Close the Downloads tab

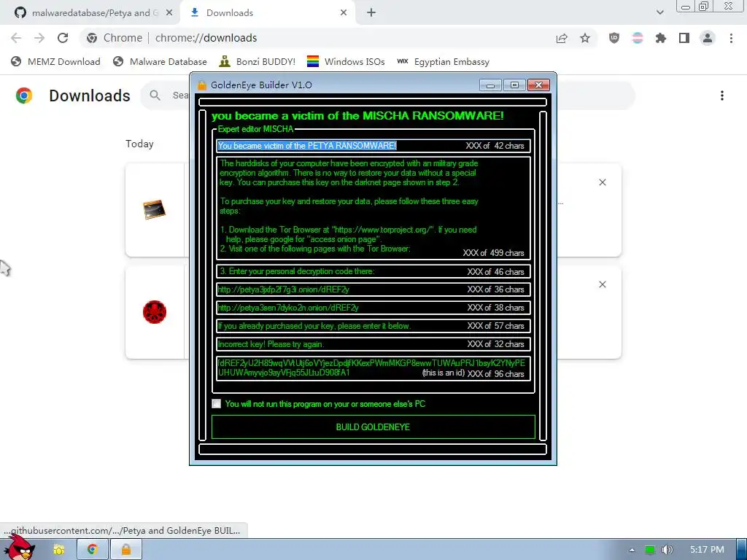pos(344,13)
